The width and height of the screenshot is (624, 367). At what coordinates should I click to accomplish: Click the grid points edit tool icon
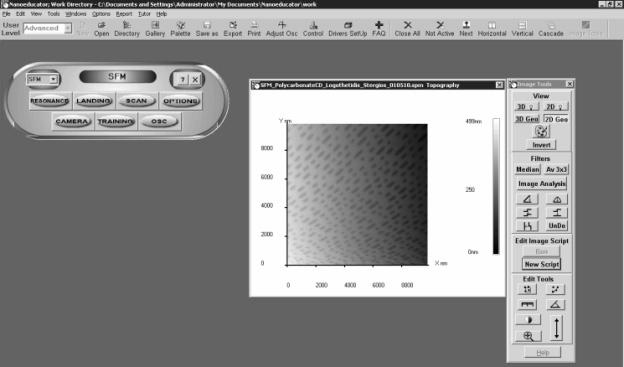(527, 289)
